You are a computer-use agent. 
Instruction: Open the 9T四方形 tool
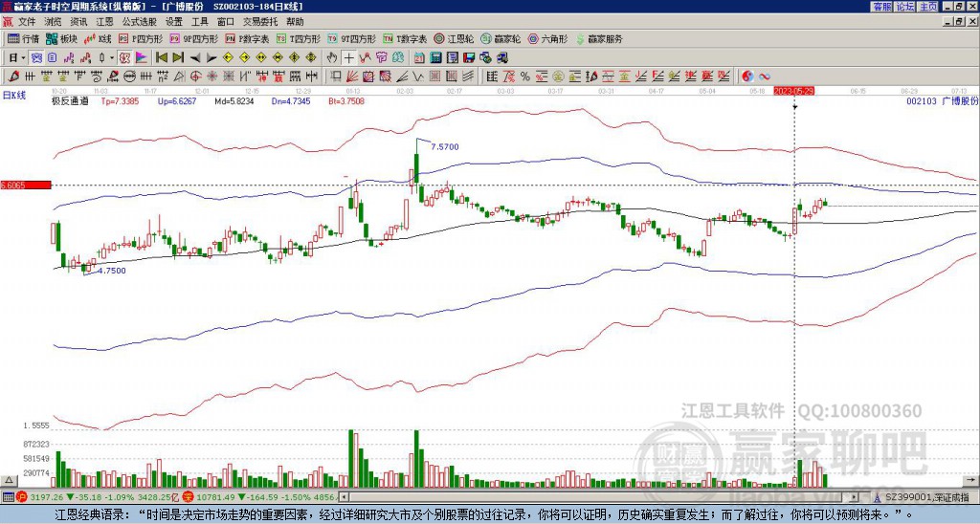click(x=351, y=38)
